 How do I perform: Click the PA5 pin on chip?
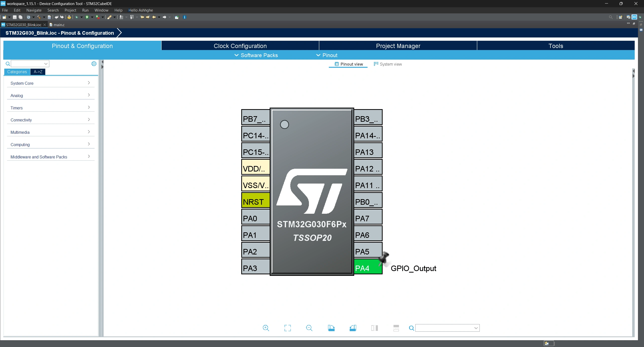[368, 250]
